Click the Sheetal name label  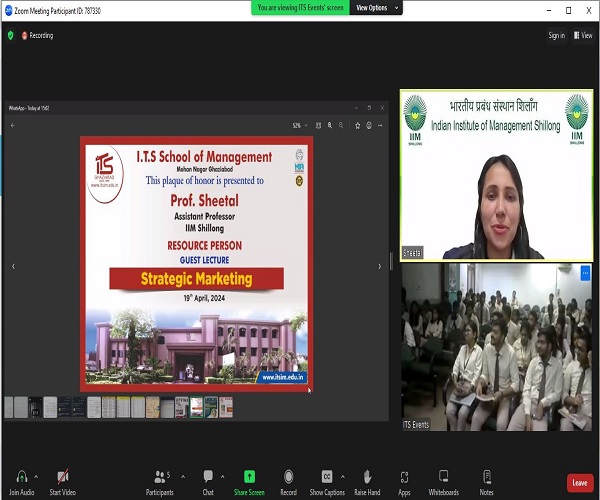coord(412,252)
